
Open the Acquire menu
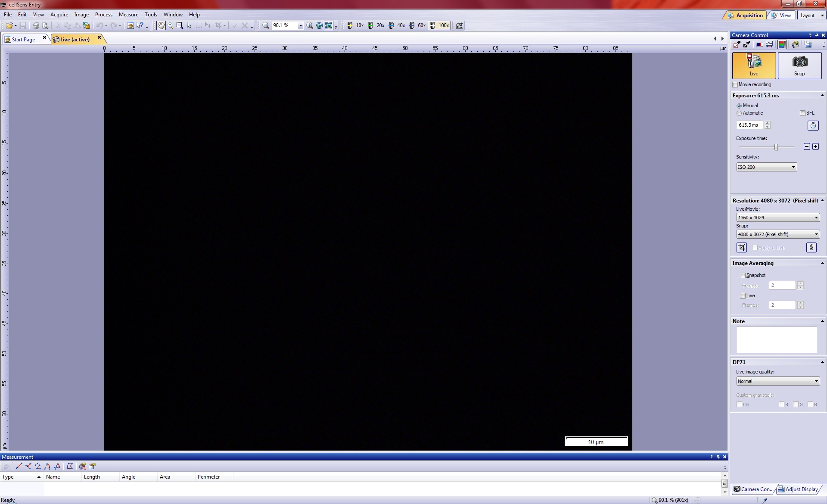(59, 15)
